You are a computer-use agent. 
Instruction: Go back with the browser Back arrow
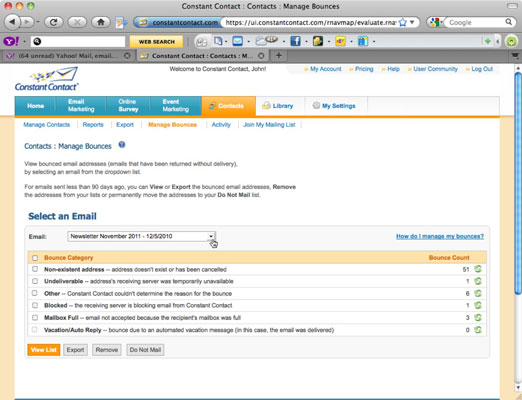(12, 22)
